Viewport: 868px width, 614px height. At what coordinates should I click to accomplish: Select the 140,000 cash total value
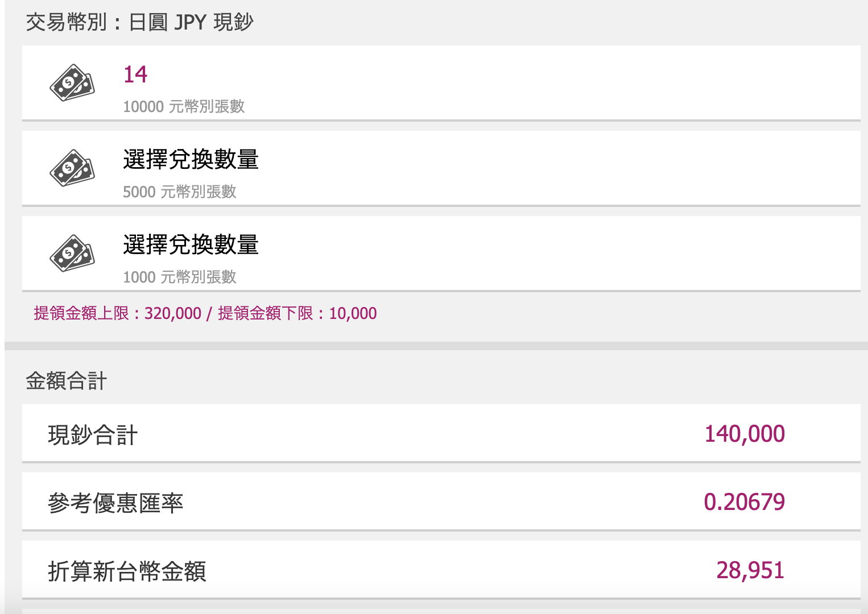(x=745, y=434)
